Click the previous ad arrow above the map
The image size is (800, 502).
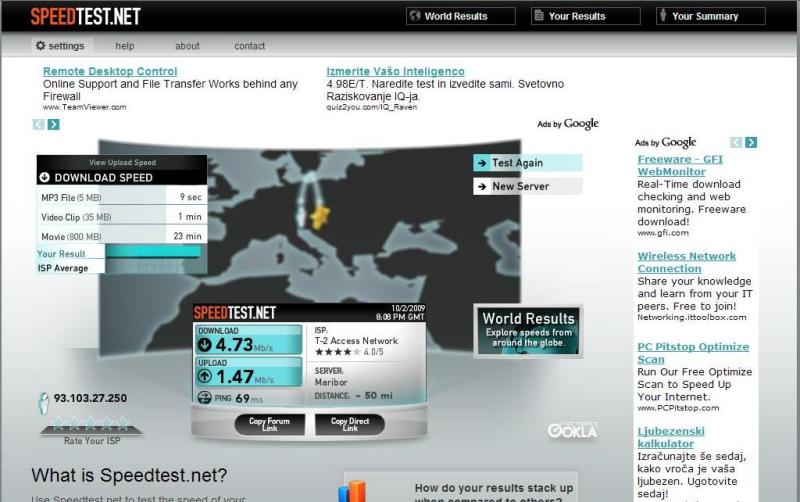(x=39, y=124)
